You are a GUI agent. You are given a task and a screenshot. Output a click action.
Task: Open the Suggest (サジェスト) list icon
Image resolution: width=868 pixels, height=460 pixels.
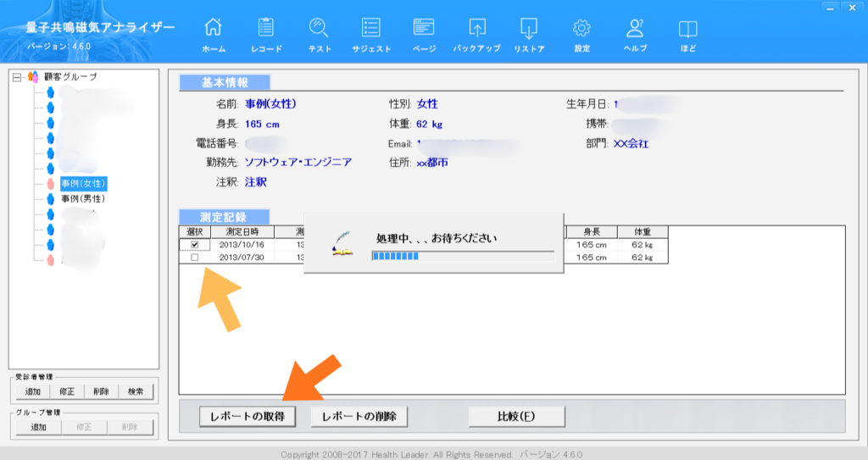[371, 29]
